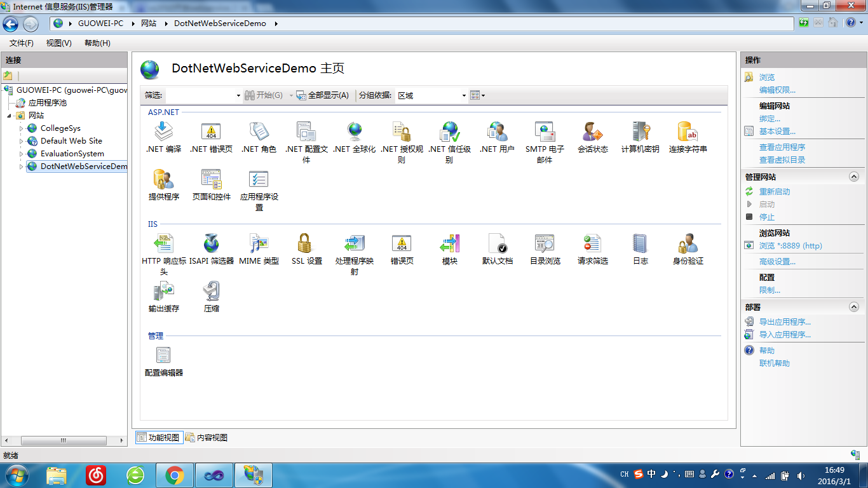Click 停止 to stop the site

point(767,217)
